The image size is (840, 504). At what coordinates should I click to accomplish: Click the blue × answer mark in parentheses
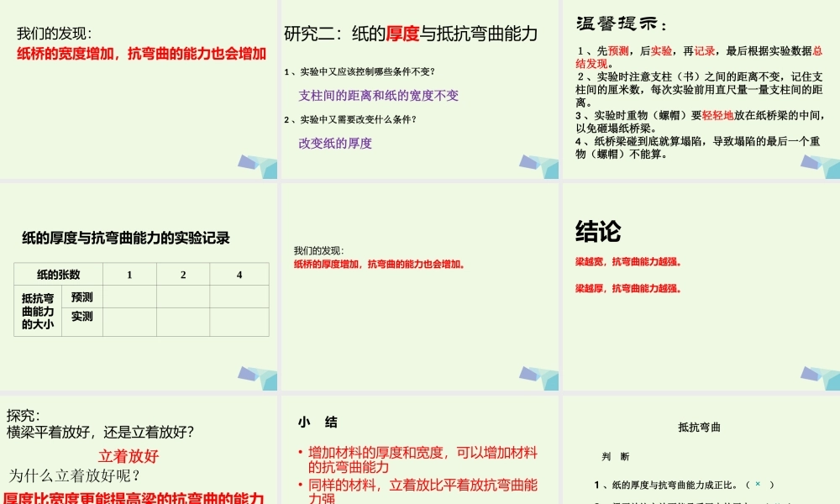point(758,484)
